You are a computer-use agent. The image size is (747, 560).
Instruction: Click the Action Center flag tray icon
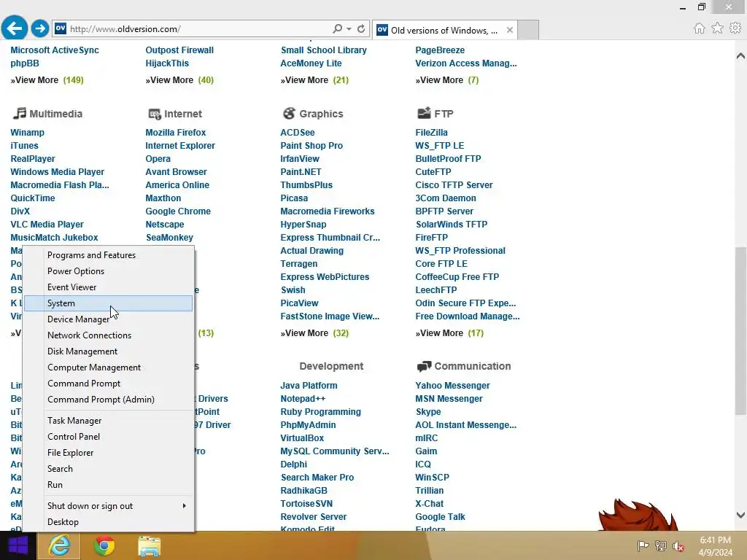(643, 545)
